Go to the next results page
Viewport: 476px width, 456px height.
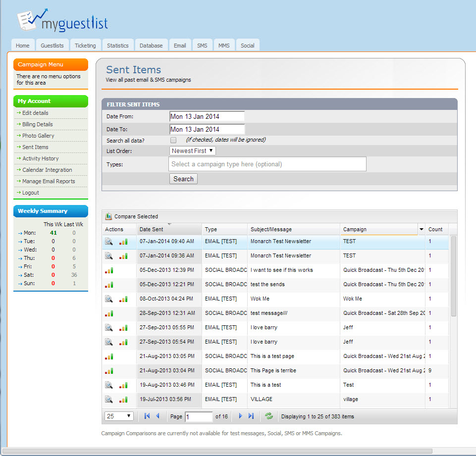[x=240, y=416]
